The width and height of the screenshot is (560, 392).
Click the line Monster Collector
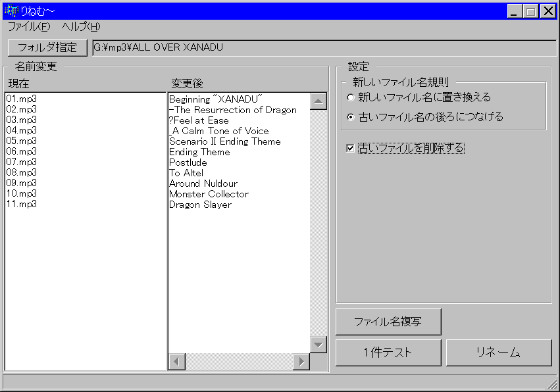pyautogui.click(x=209, y=194)
